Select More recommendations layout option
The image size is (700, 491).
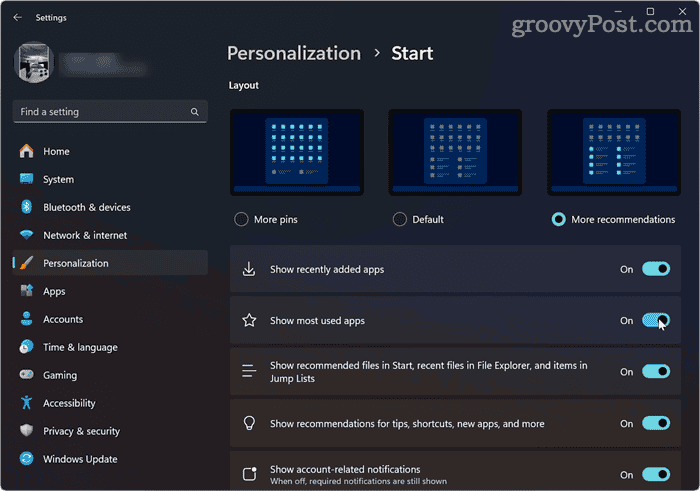(x=558, y=219)
